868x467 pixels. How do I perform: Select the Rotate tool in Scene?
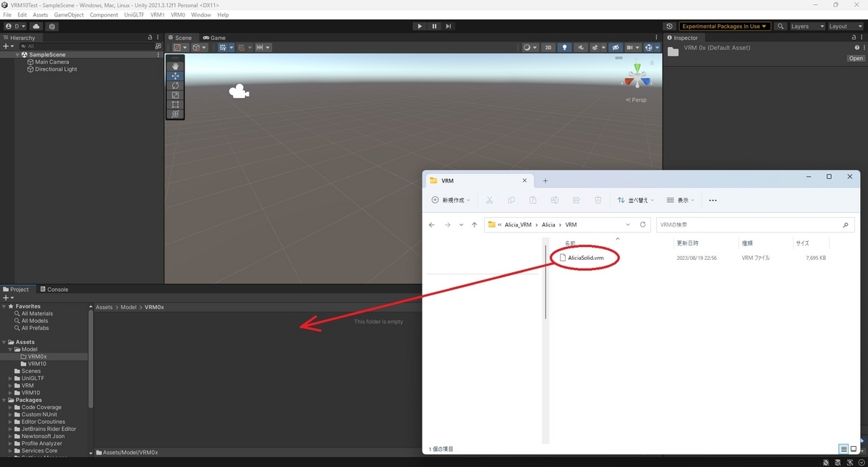point(175,85)
